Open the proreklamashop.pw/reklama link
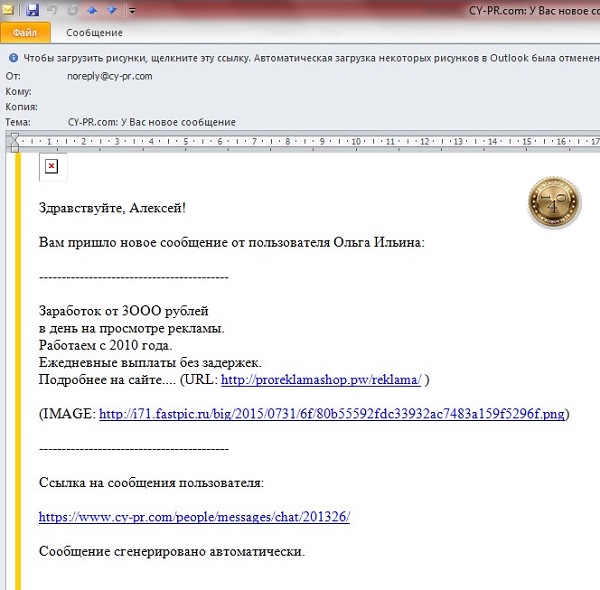Image resolution: width=600 pixels, height=590 pixels. click(x=321, y=380)
